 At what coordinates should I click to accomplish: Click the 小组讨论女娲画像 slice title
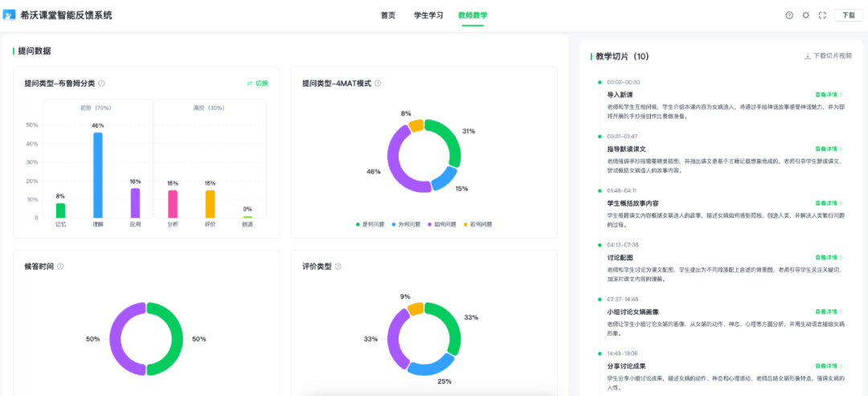pyautogui.click(x=633, y=312)
